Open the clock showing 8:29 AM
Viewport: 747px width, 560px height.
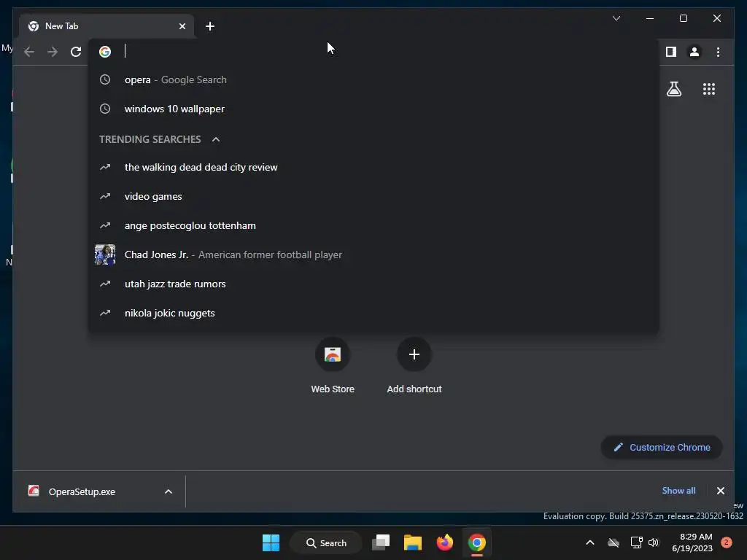point(692,542)
